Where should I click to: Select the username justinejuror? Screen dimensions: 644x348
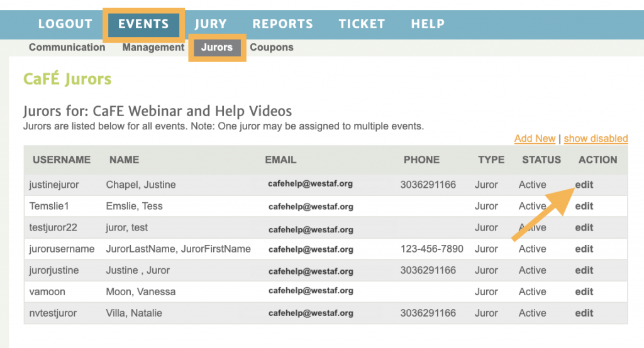click(x=54, y=185)
